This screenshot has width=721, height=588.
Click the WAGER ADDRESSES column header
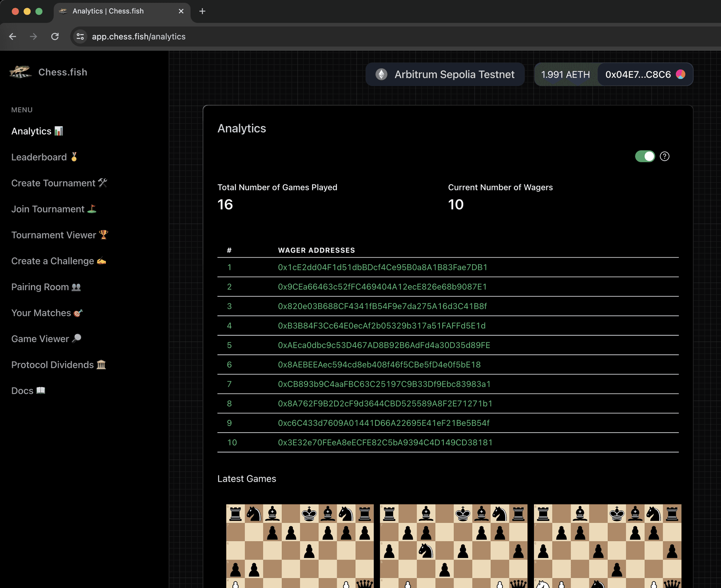pyautogui.click(x=317, y=250)
